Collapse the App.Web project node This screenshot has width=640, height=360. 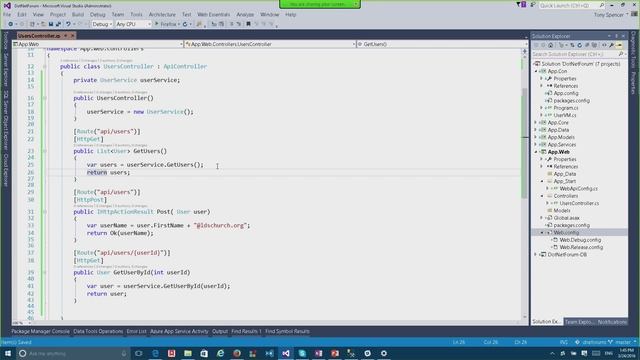pos(536,152)
